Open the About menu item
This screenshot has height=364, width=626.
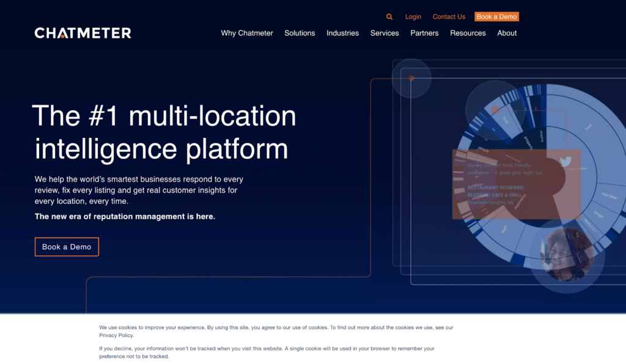[x=507, y=33]
